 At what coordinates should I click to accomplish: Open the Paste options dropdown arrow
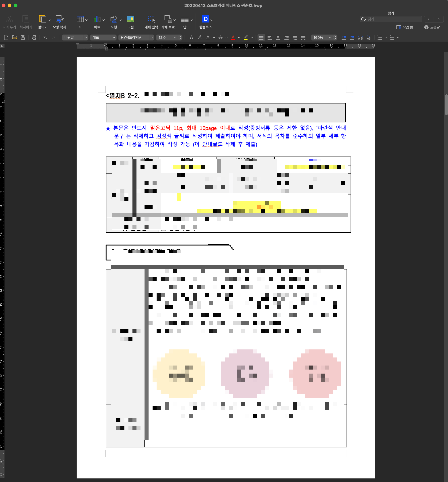pyautogui.click(x=49, y=20)
